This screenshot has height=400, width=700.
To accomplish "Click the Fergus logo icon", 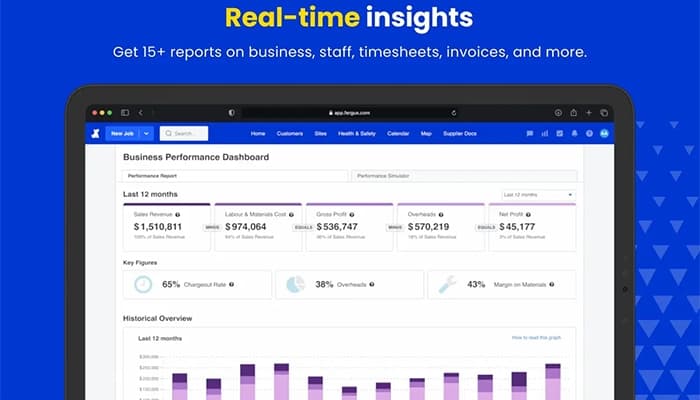I will pos(95,133).
